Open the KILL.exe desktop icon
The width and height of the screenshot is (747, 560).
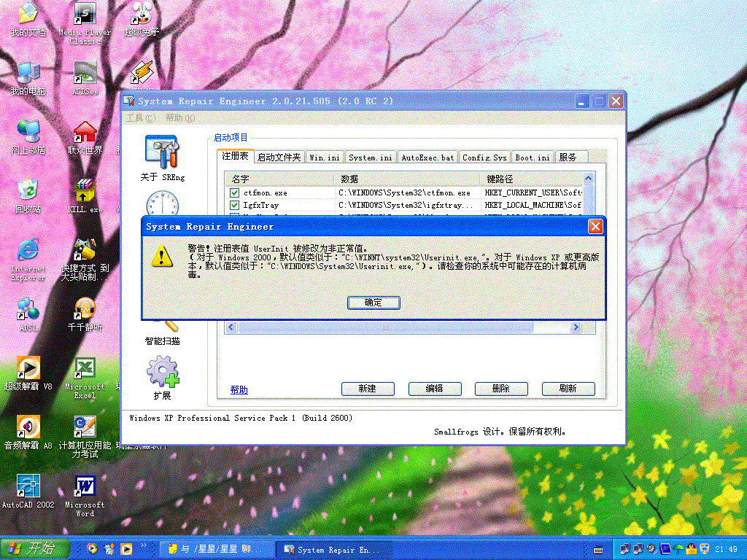[x=85, y=197]
